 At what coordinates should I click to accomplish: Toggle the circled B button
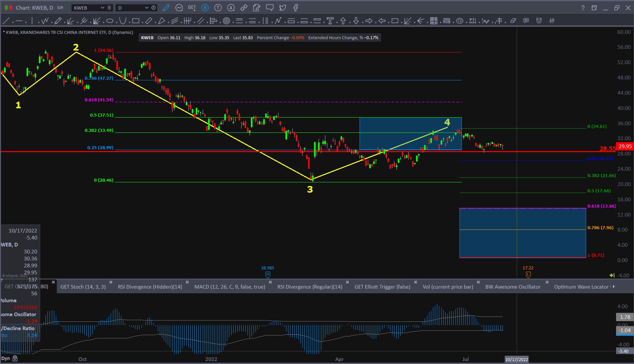click(x=205, y=8)
